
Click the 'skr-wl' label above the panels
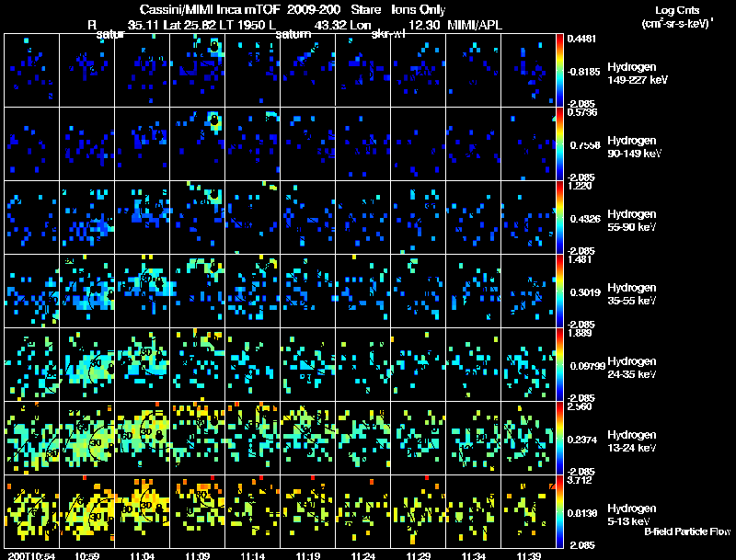(387, 34)
